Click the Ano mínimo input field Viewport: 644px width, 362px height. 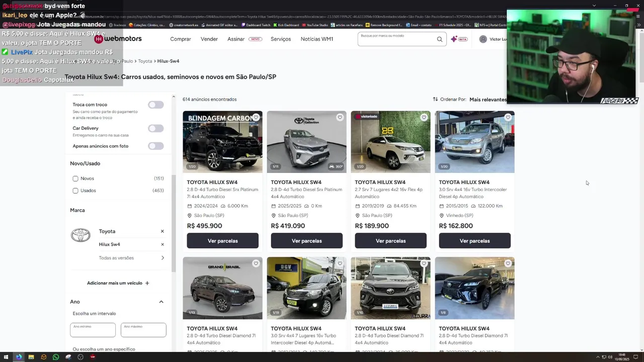(93, 330)
